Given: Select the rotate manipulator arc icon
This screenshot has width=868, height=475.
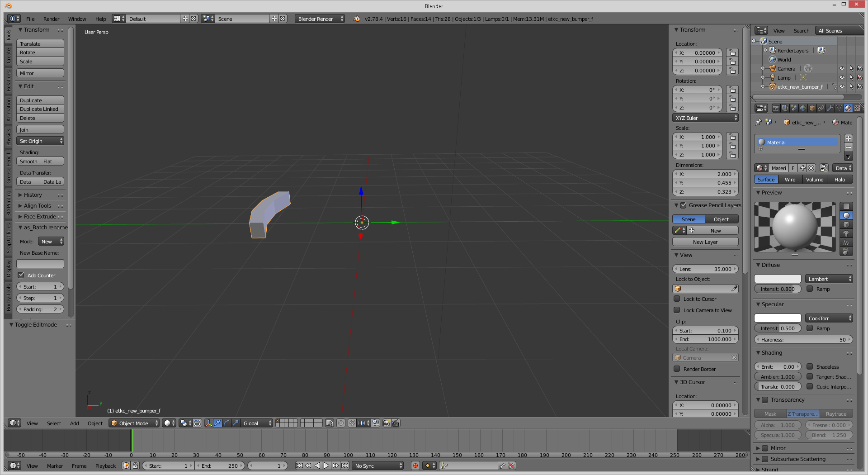Looking at the screenshot, I should 226,423.
